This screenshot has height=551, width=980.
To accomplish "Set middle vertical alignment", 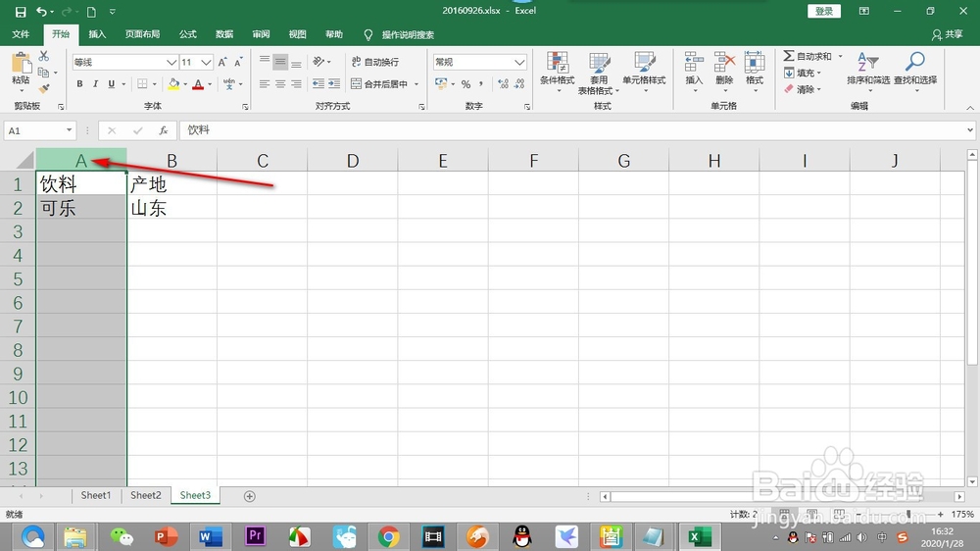I will click(280, 62).
